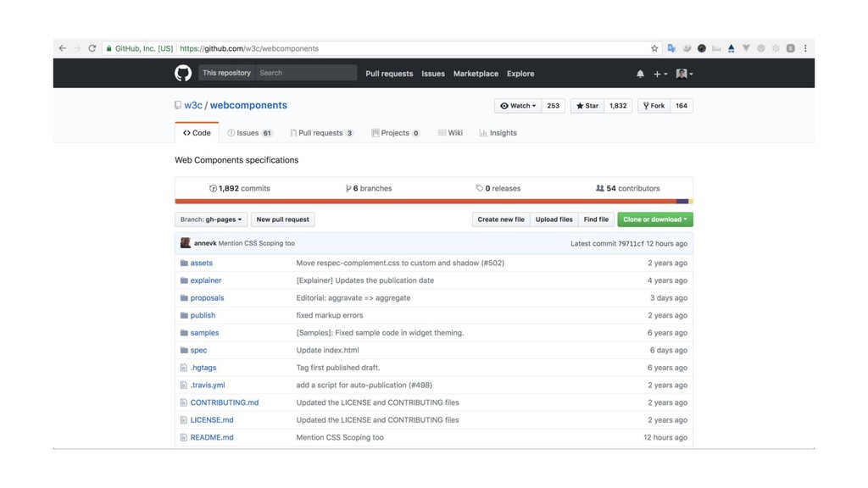Click the New pull request button
The height and width of the screenshot is (488, 868).
pos(283,219)
